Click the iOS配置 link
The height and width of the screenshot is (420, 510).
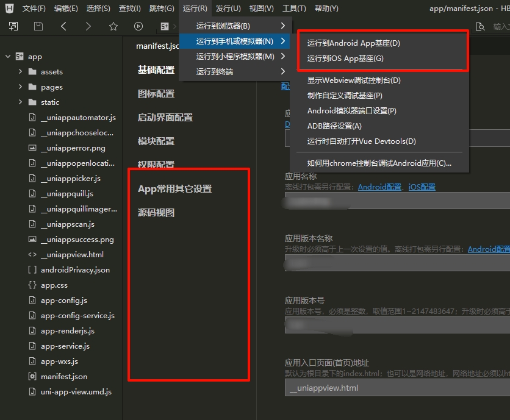(422, 187)
